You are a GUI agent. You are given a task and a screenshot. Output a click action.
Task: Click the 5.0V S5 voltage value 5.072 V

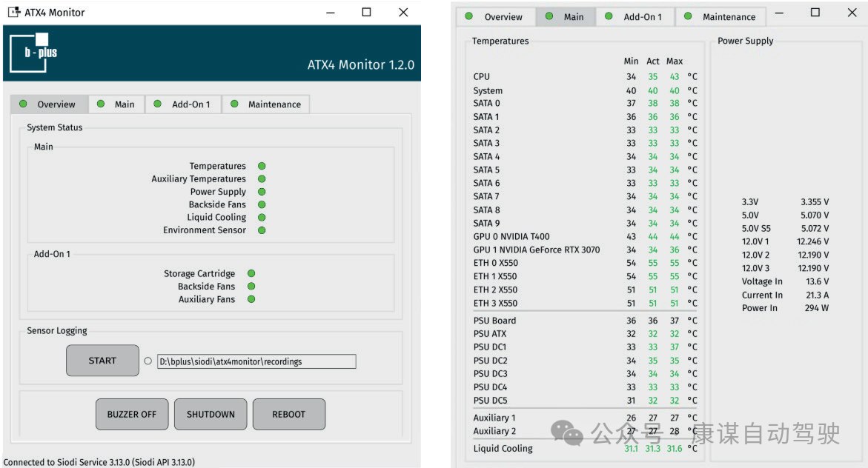815,229
